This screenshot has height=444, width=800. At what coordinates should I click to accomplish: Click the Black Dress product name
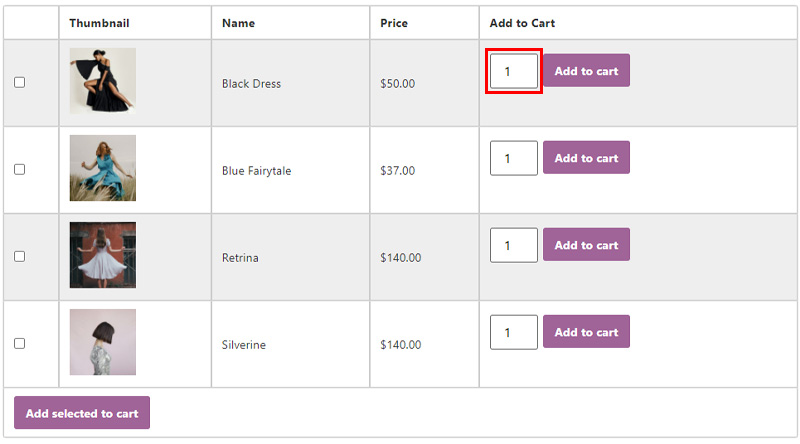tap(252, 84)
